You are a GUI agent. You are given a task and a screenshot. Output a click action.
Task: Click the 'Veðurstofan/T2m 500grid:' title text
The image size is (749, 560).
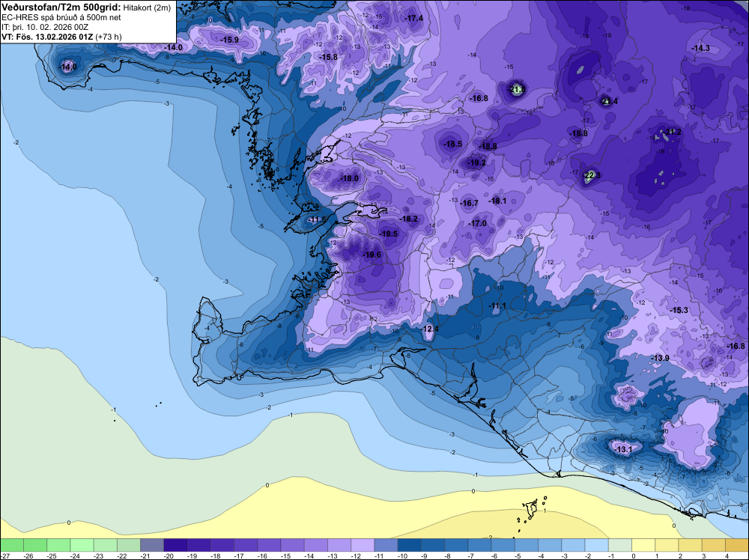pyautogui.click(x=61, y=7)
